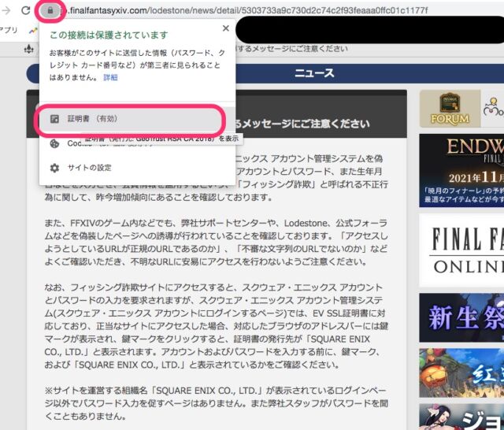Screen dimensions: 504x430
Task: Click the 詳細 link in the popup
Action: tap(110, 78)
